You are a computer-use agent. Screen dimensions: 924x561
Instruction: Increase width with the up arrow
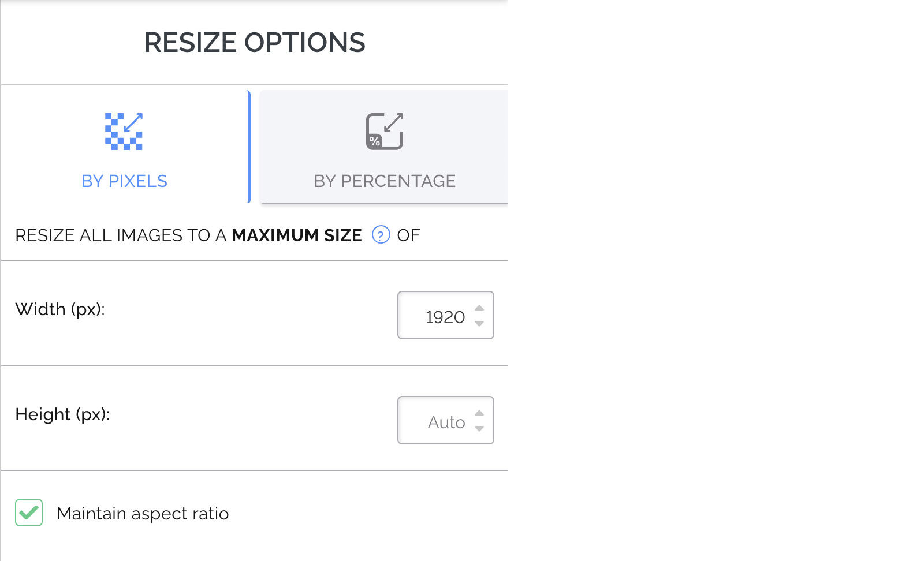point(479,308)
